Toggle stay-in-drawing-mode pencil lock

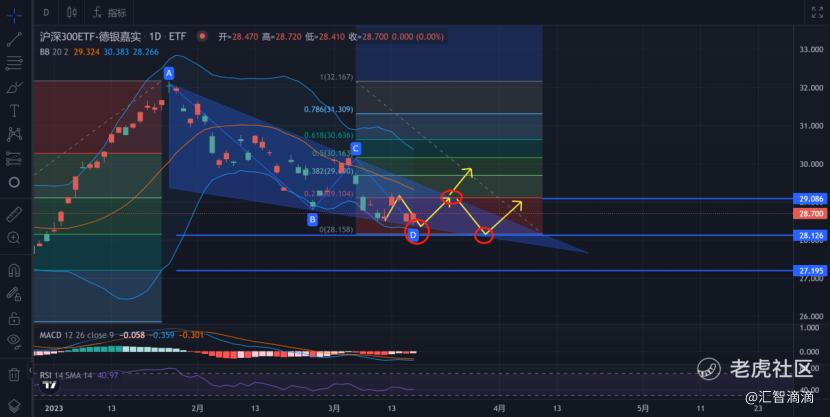(14, 294)
